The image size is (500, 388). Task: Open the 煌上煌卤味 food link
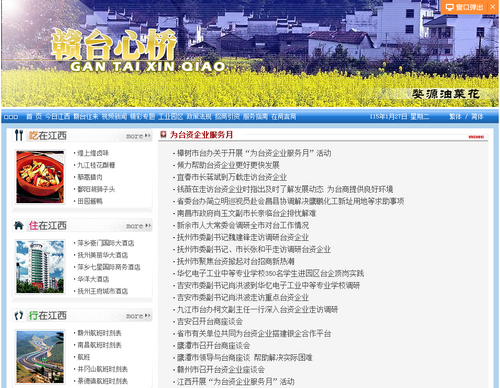[x=93, y=153]
